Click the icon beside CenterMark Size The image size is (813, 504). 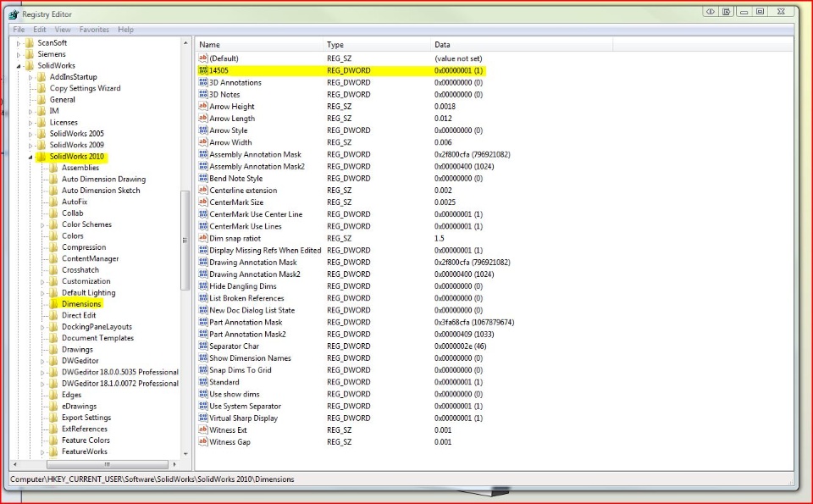[203, 202]
